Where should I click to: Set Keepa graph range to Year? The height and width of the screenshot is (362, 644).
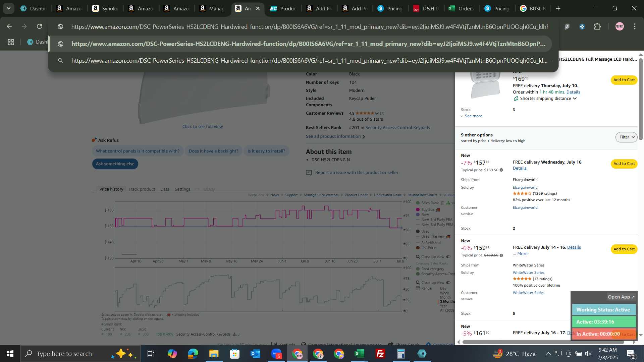coord(443,306)
